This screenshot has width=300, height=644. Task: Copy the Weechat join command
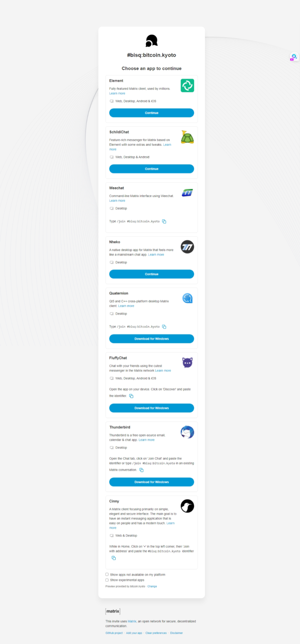tap(164, 221)
